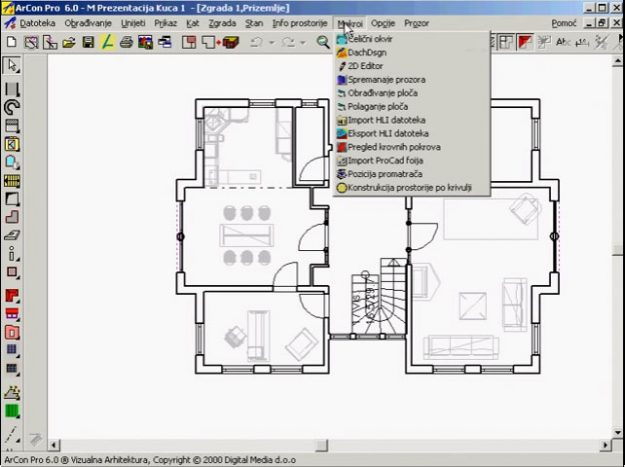
Task: Open the Undo dropdown arrow
Action: pos(271,42)
